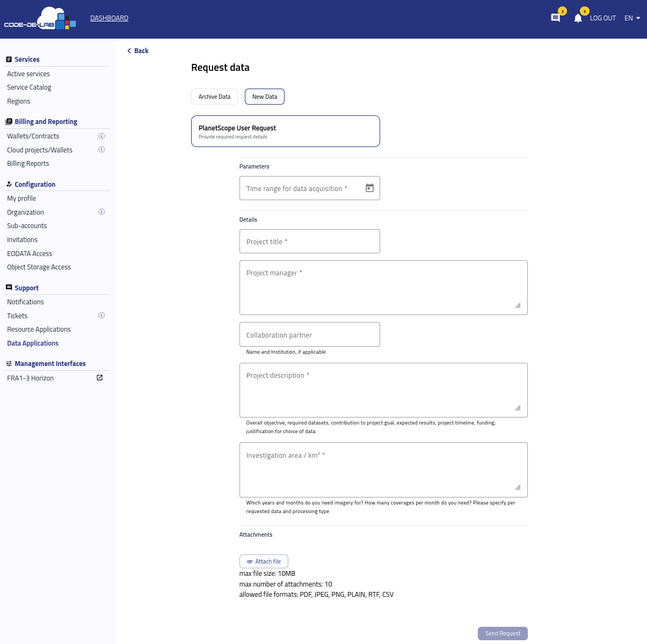
Task: Click the Time range for data acquisition field
Action: [310, 188]
